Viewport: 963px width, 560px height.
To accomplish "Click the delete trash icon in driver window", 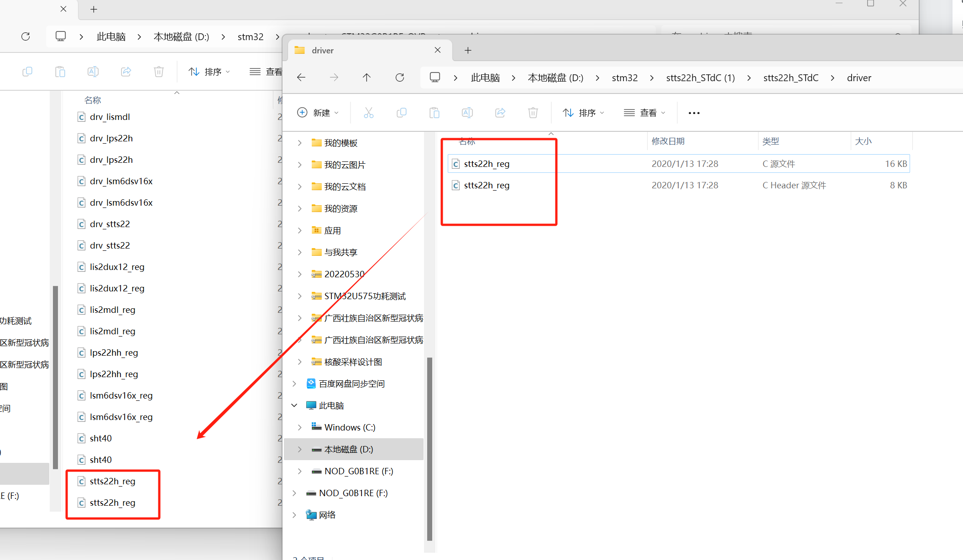I will point(533,113).
